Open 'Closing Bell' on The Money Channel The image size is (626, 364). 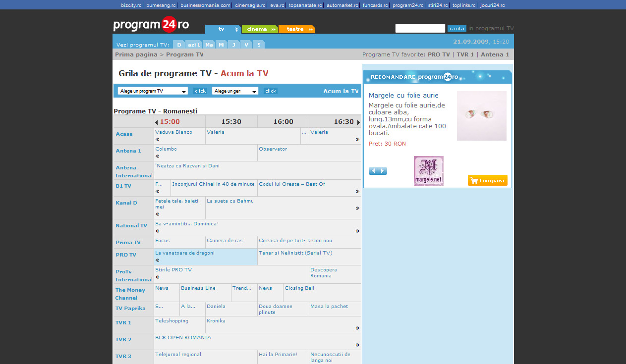click(299, 288)
